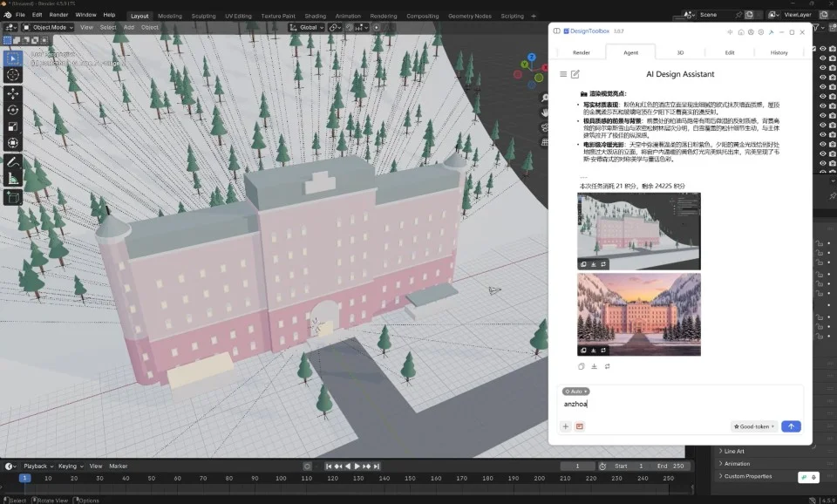
Task: Open the Global transform orientation dropdown
Action: coord(307,27)
